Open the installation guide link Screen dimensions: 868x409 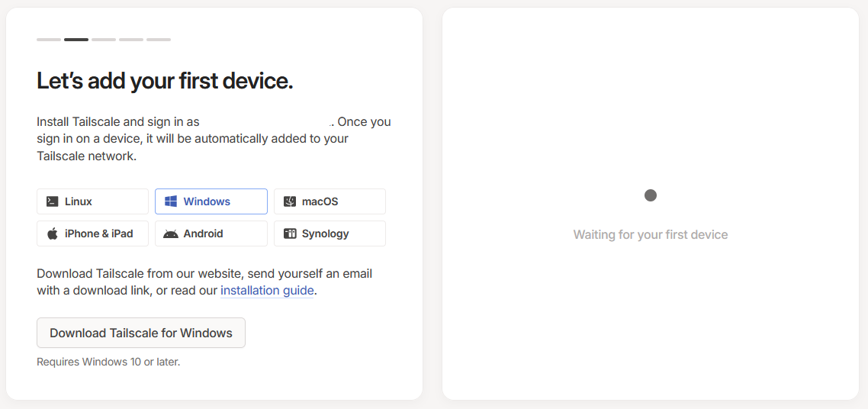click(x=268, y=290)
